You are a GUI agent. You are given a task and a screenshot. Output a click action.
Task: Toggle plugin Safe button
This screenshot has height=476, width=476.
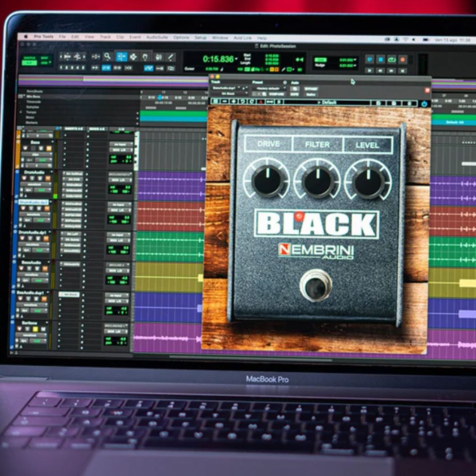[294, 94]
